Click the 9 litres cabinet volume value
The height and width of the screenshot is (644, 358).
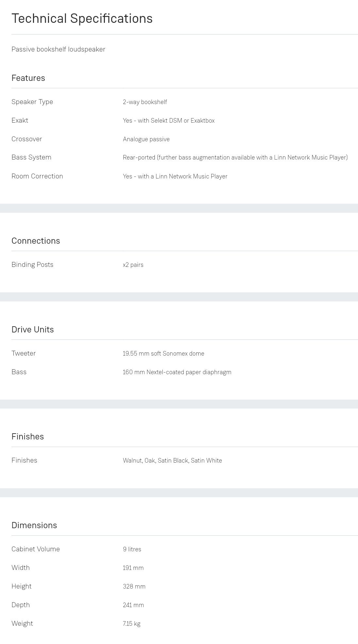[132, 549]
